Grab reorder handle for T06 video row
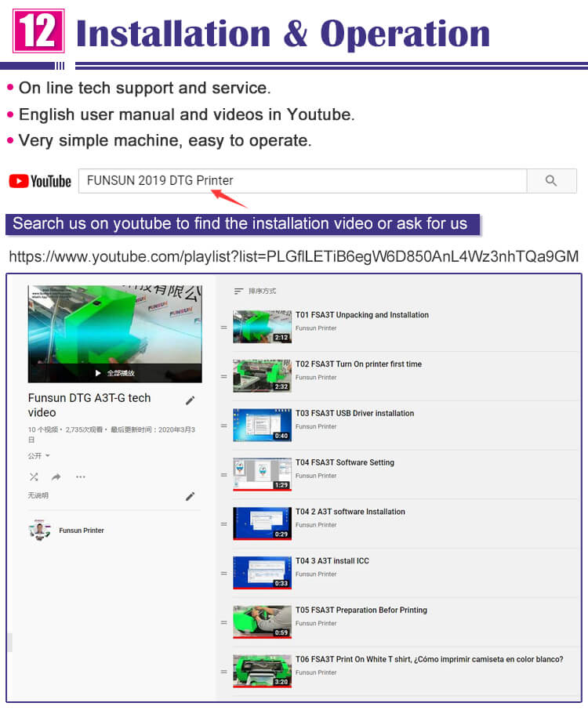This screenshot has height=710, width=588. [x=223, y=672]
